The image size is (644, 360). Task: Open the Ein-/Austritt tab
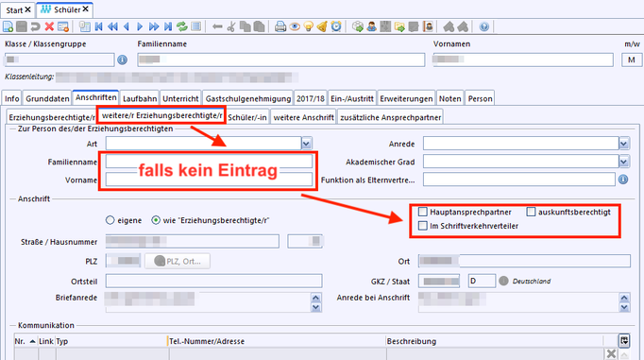pyautogui.click(x=352, y=98)
